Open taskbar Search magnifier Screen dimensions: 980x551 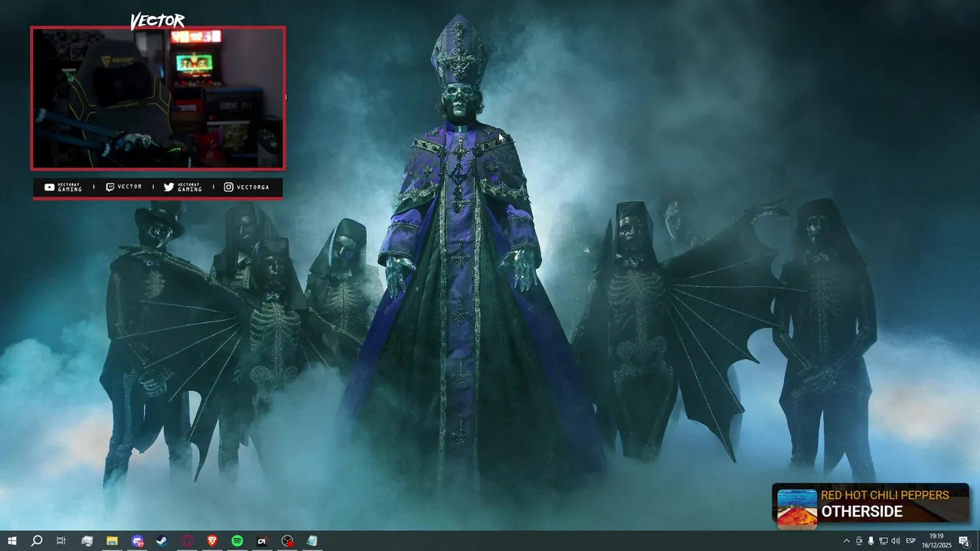pyautogui.click(x=36, y=541)
